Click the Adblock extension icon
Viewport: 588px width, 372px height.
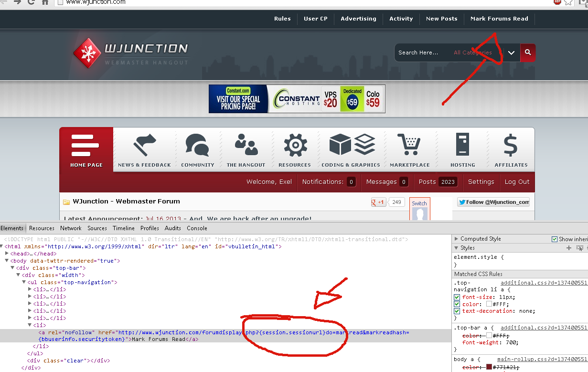tap(557, 2)
